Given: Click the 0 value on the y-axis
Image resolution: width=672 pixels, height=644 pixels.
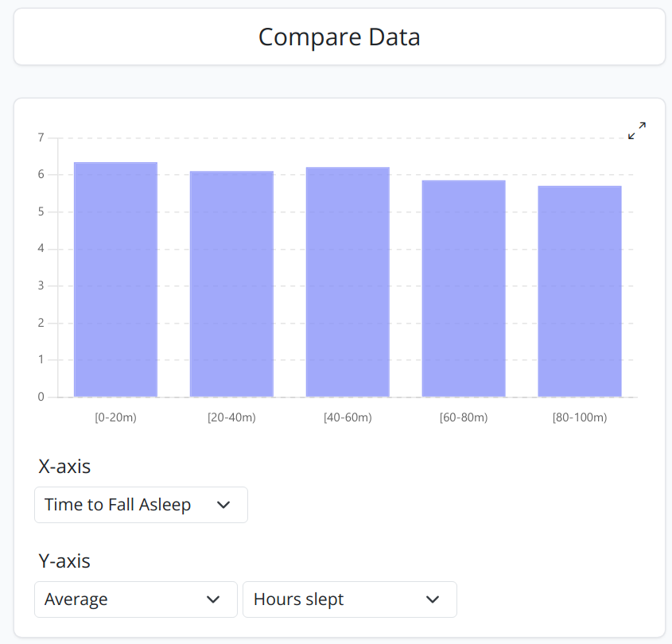Looking at the screenshot, I should 41,398.
